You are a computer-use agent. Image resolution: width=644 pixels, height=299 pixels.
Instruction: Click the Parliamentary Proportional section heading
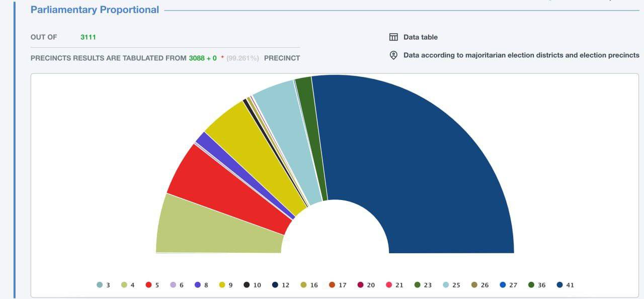click(95, 10)
